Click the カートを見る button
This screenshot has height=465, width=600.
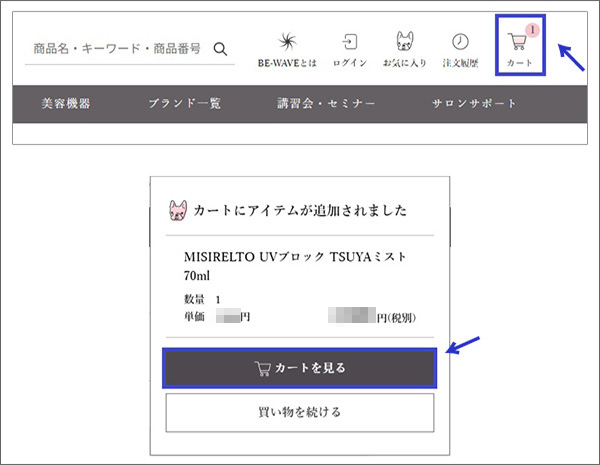point(300,368)
